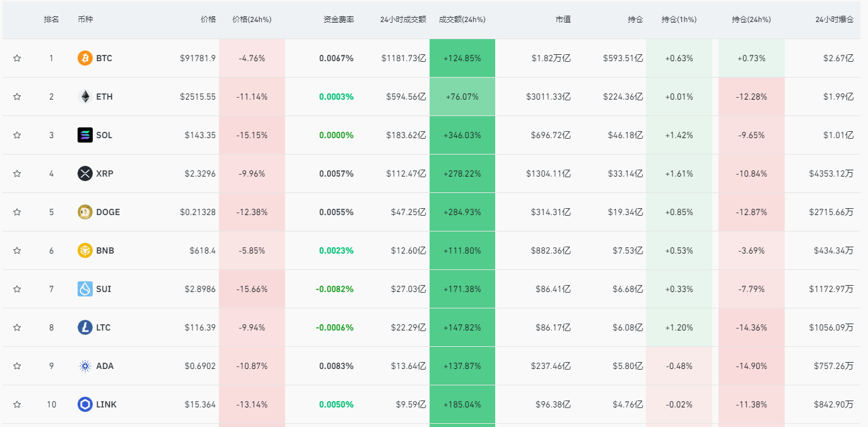Select the Solana SOL logo icon

85,135
